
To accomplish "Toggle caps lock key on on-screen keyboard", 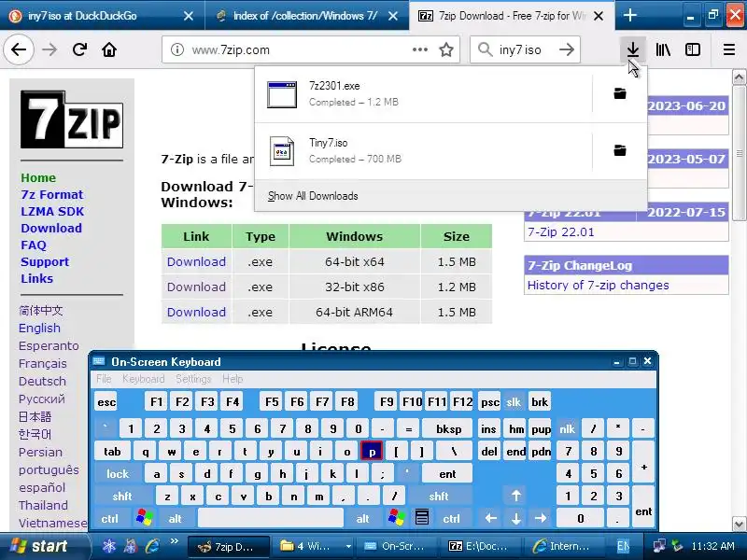I will (118, 474).
